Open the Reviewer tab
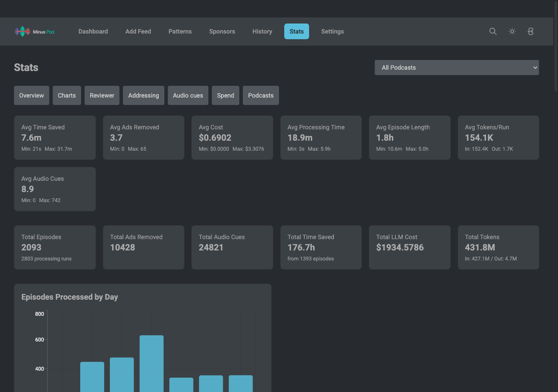The width and height of the screenshot is (558, 392). (102, 95)
